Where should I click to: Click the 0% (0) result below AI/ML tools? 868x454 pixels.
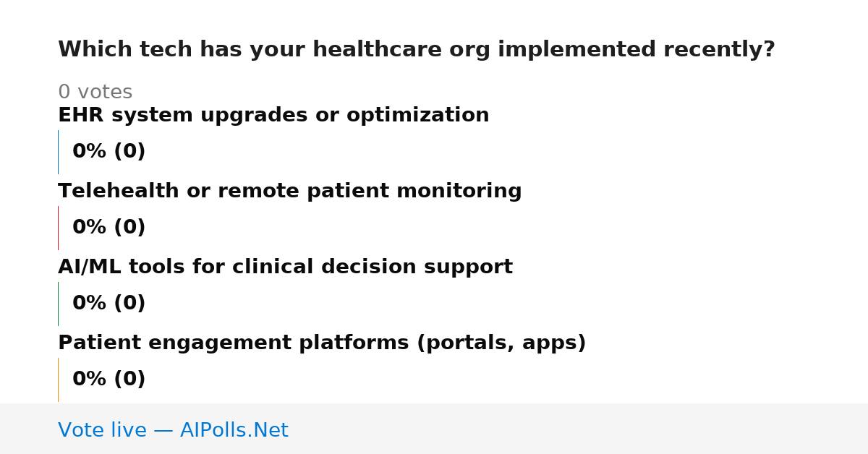[109, 304]
